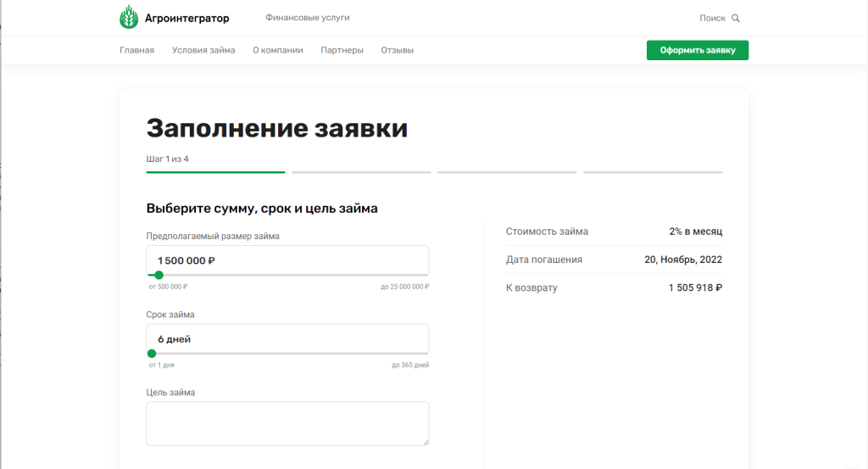Image resolution: width=868 pixels, height=469 pixels.
Task: Open the Условия займа page
Action: pos(203,50)
